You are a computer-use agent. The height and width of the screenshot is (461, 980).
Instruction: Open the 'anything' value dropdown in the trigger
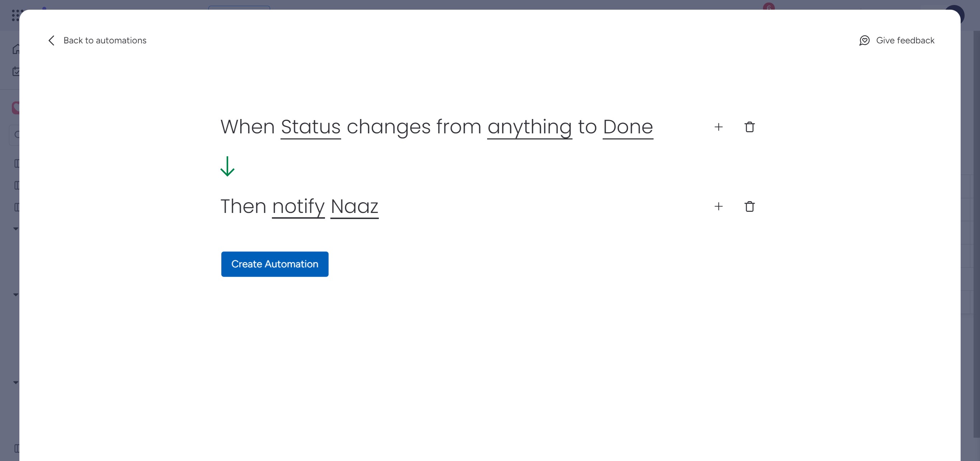point(529,127)
